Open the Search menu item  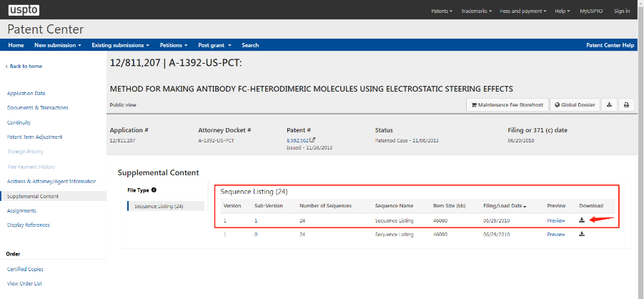click(250, 45)
